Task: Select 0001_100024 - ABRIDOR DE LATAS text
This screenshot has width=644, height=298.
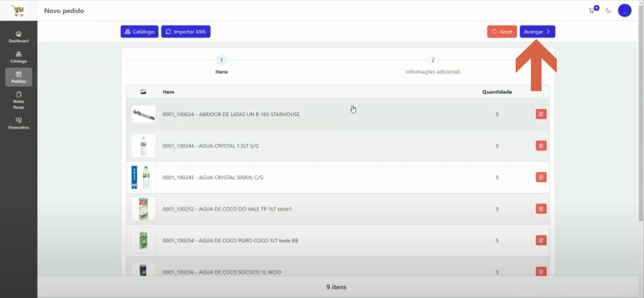Action: tap(231, 114)
